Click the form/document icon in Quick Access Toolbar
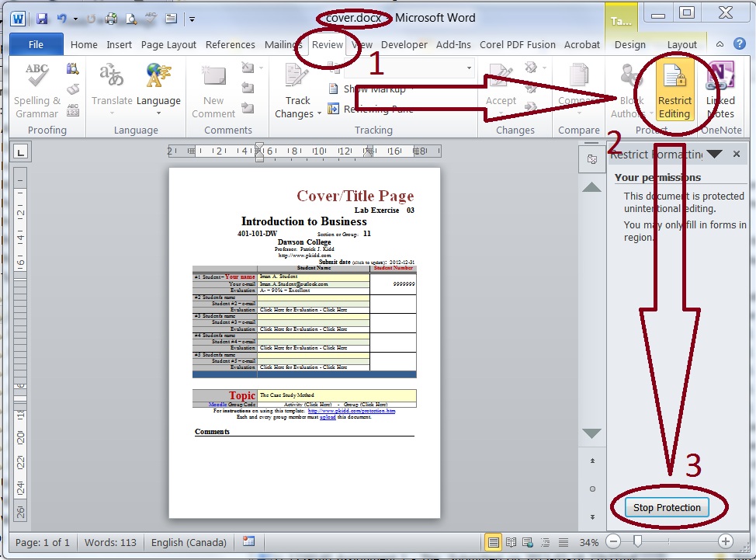The width and height of the screenshot is (756, 560). point(171,19)
